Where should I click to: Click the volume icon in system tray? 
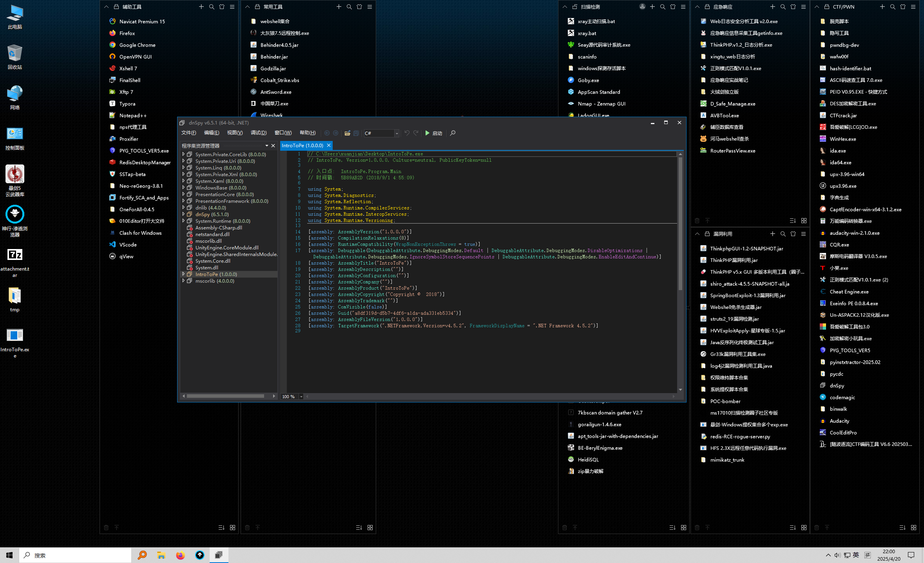[837, 555]
